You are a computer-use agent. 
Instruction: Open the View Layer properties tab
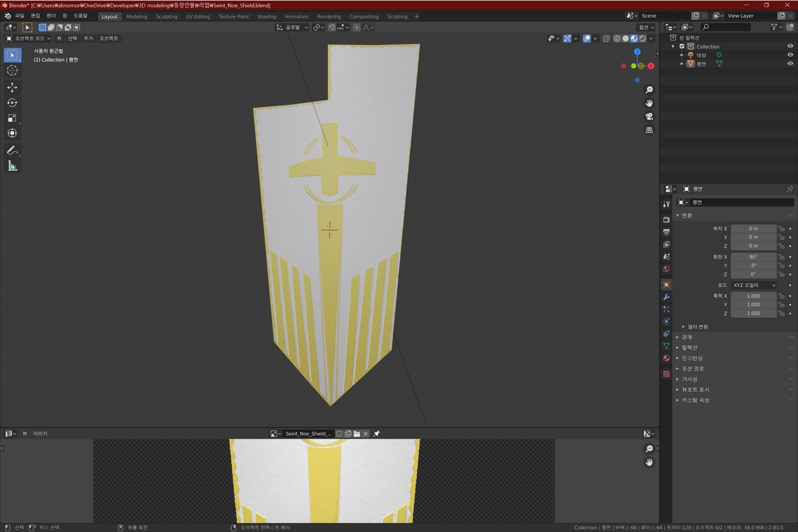(x=666, y=244)
